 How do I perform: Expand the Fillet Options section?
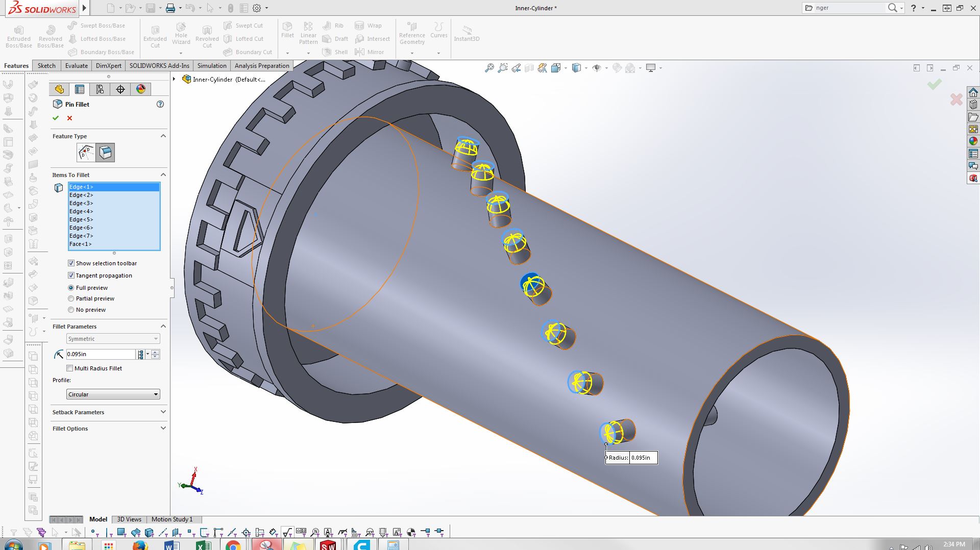tap(109, 429)
